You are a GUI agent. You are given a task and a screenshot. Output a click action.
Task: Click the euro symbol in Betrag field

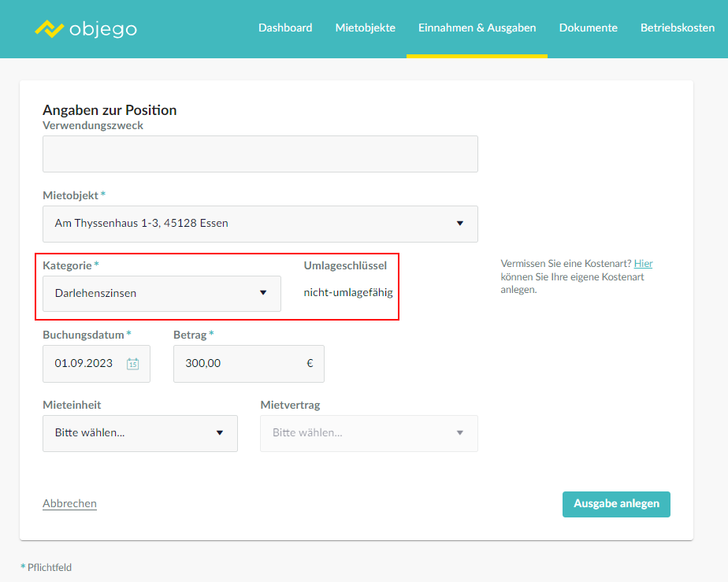pyautogui.click(x=310, y=363)
